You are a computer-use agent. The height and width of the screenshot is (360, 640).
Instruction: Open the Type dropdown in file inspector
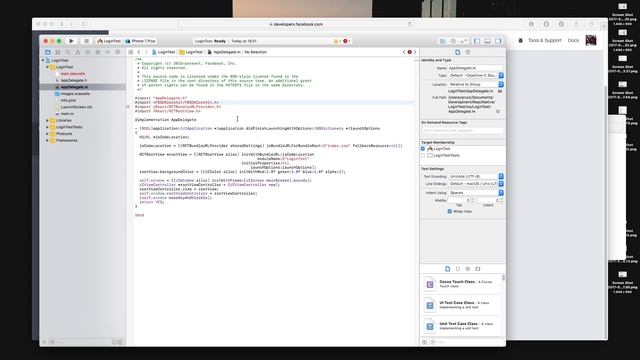tap(476, 76)
